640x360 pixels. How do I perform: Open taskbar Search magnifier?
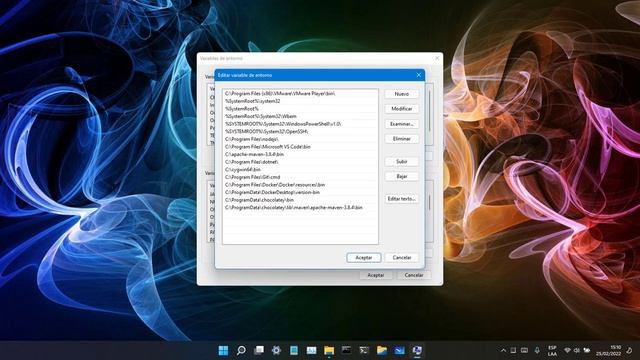point(241,350)
